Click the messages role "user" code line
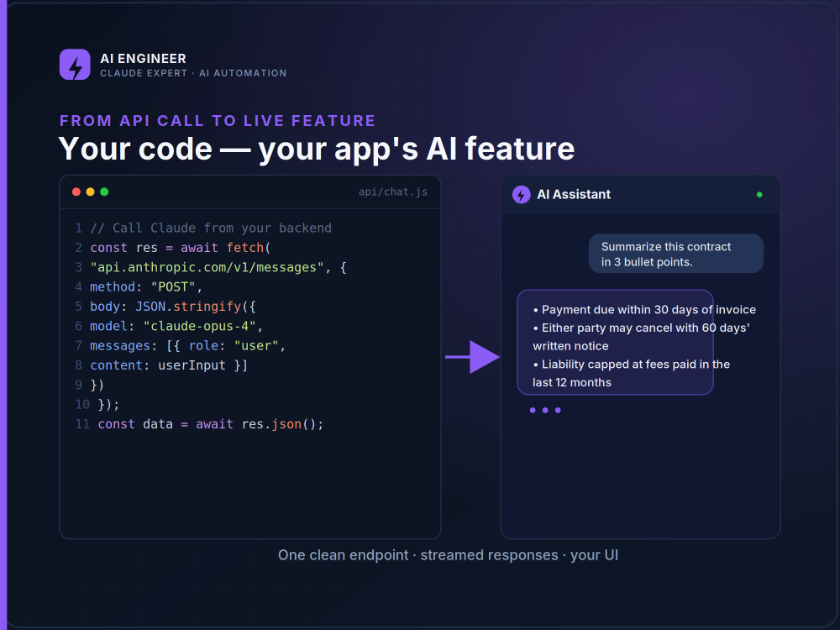840x630 pixels. [x=188, y=346]
